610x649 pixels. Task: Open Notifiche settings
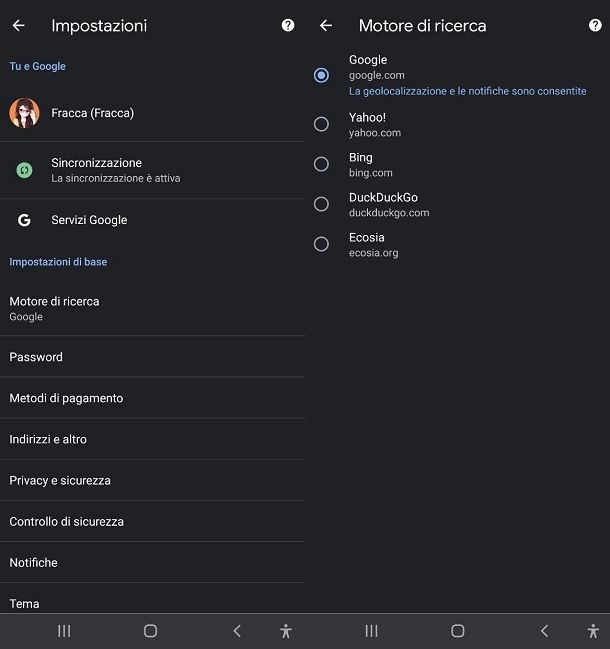(x=152, y=562)
